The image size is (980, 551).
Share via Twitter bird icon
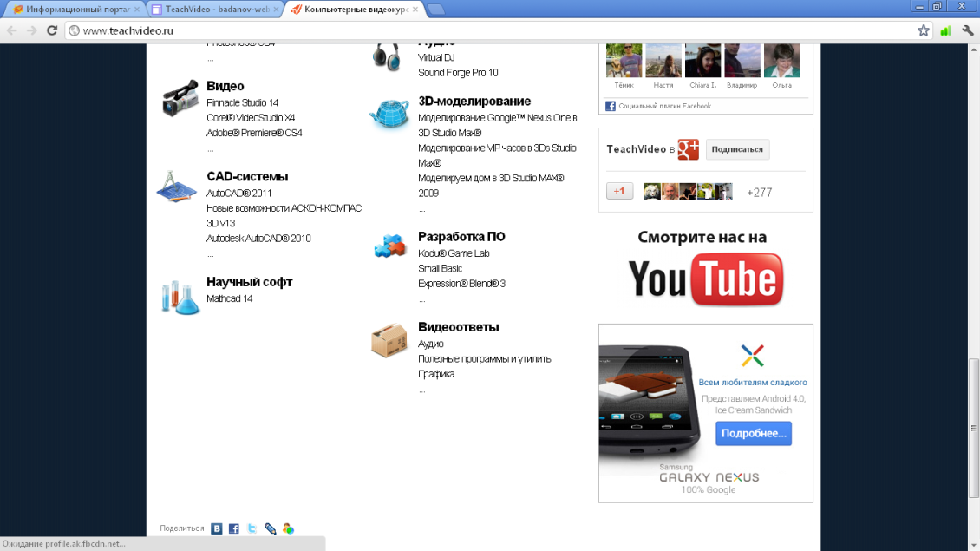click(x=252, y=528)
